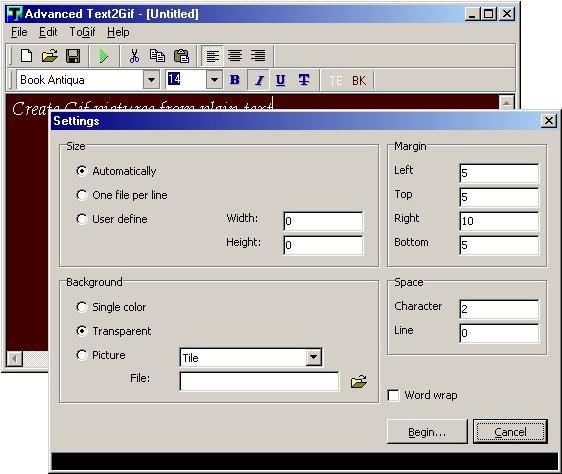Open the font name dropdown
Screen dimensions: 562x474
[x=152, y=80]
